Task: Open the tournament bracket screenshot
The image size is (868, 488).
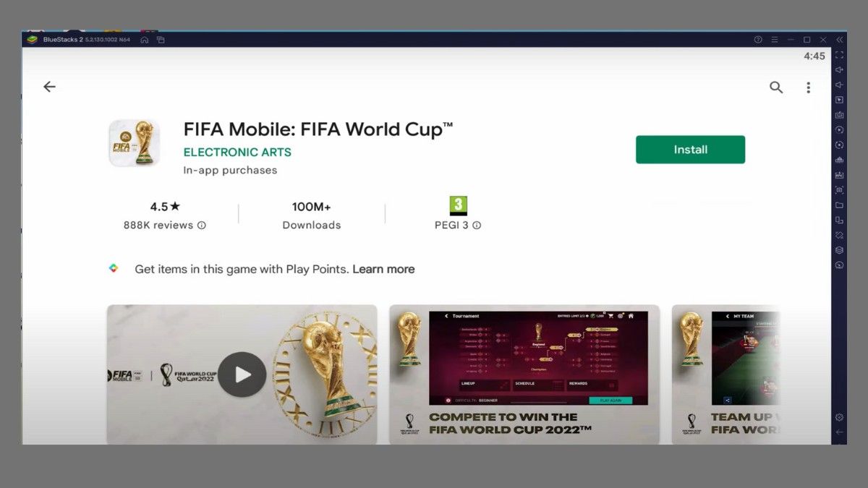Action: 524,374
